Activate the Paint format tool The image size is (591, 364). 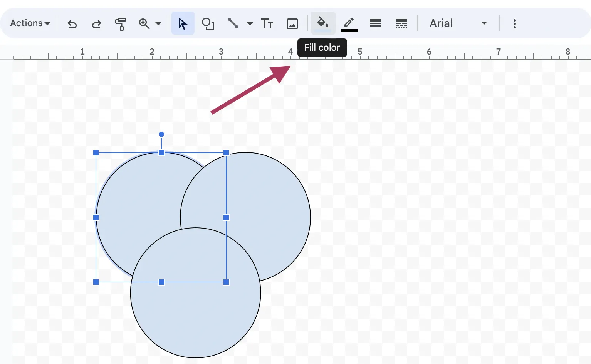[x=121, y=24]
